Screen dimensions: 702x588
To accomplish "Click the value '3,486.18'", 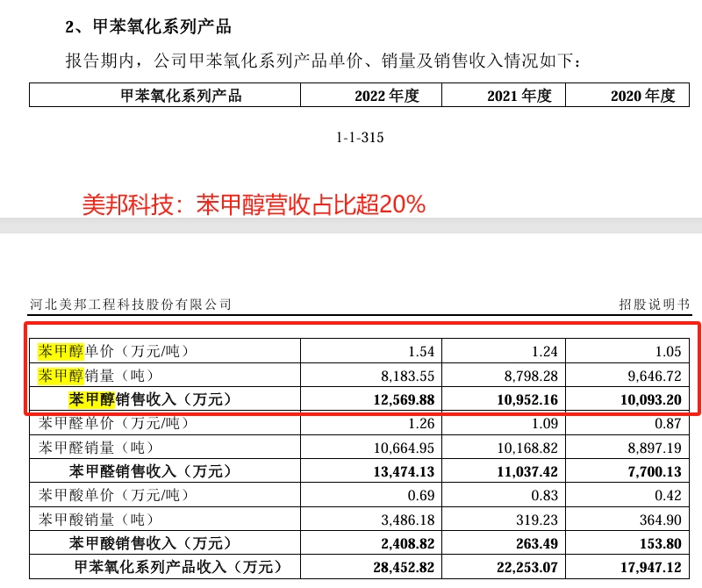I will click(408, 520).
